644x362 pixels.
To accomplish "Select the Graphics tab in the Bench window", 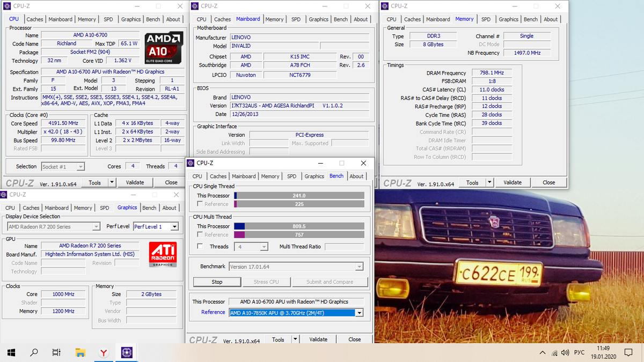I will [x=314, y=176].
